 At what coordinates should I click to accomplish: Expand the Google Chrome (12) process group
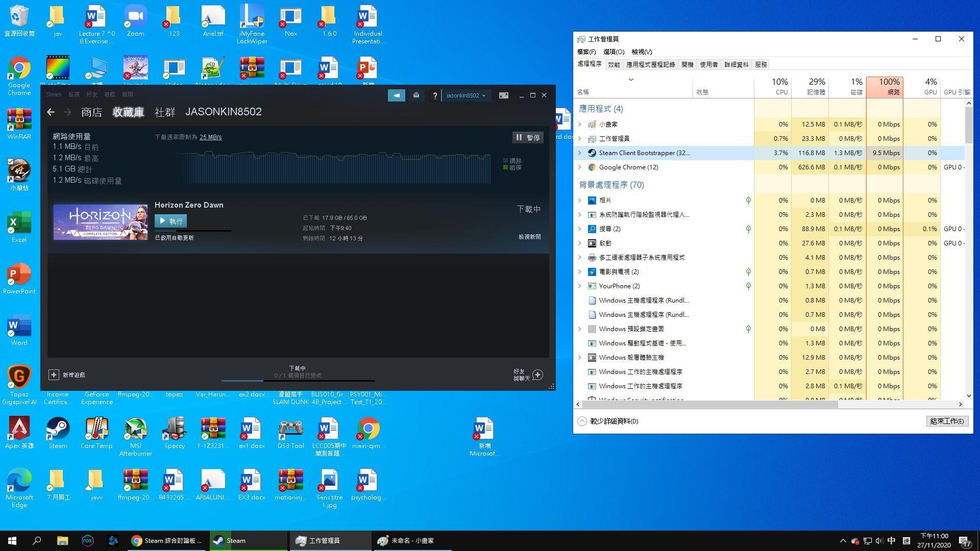[x=580, y=167]
